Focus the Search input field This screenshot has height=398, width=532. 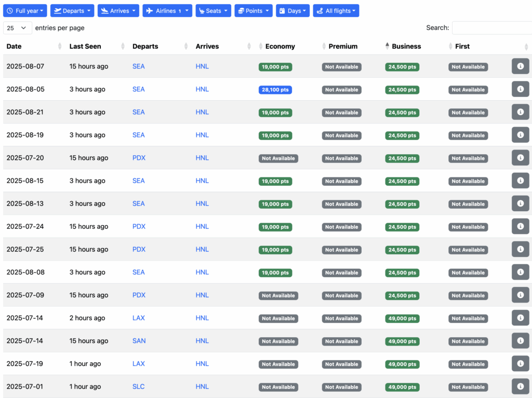pyautogui.click(x=491, y=28)
